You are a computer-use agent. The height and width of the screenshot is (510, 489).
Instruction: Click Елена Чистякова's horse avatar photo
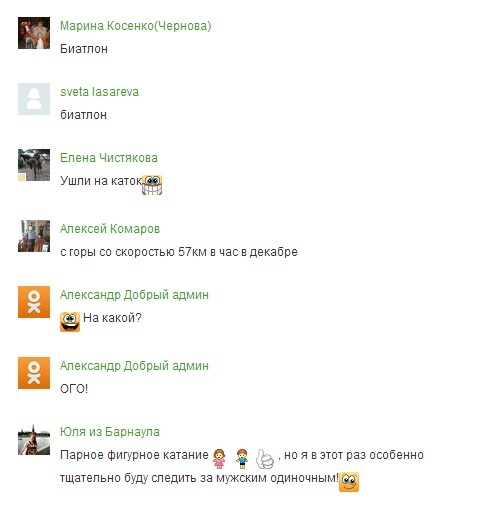[x=34, y=165]
